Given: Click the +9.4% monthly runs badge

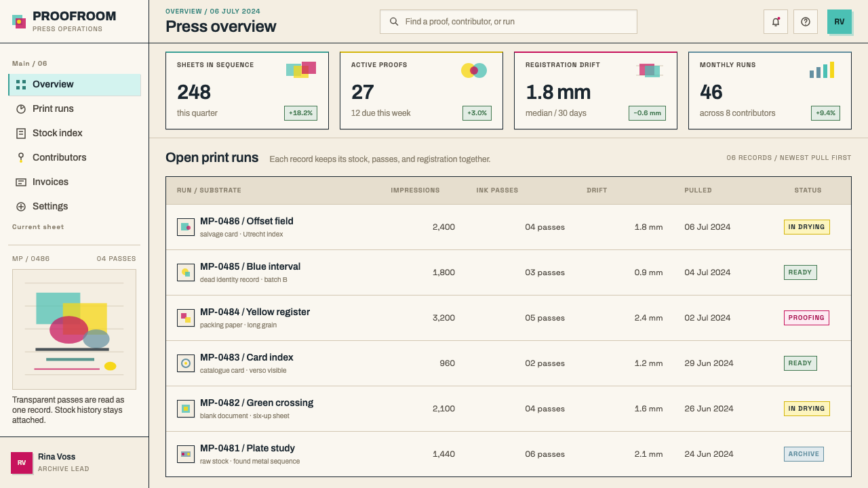Looking at the screenshot, I should (825, 113).
